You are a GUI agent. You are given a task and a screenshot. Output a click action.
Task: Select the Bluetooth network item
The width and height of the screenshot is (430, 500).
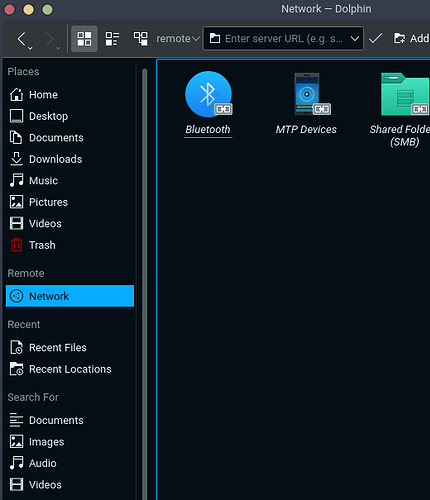208,103
